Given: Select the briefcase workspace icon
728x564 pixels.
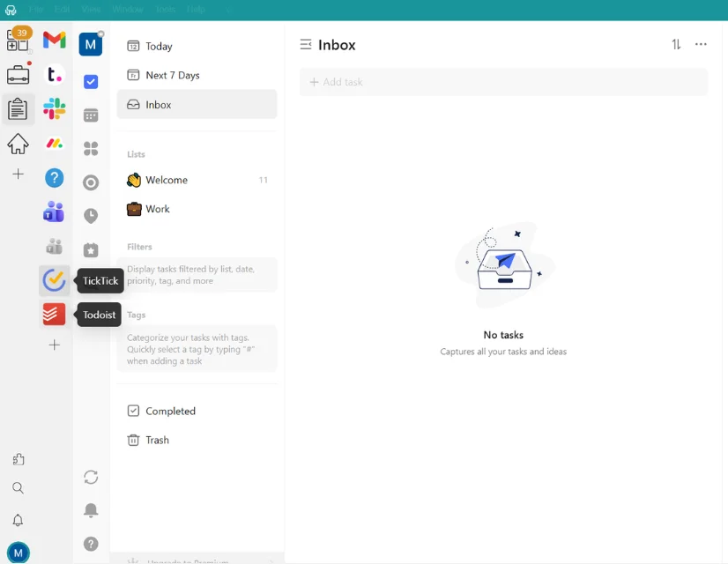Looking at the screenshot, I should 19,74.
